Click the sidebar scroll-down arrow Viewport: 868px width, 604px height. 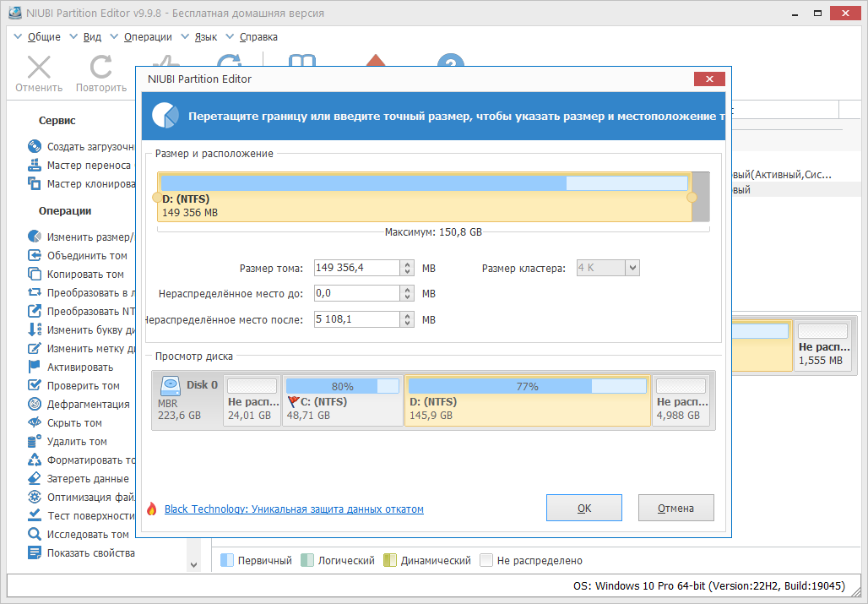click(x=193, y=565)
